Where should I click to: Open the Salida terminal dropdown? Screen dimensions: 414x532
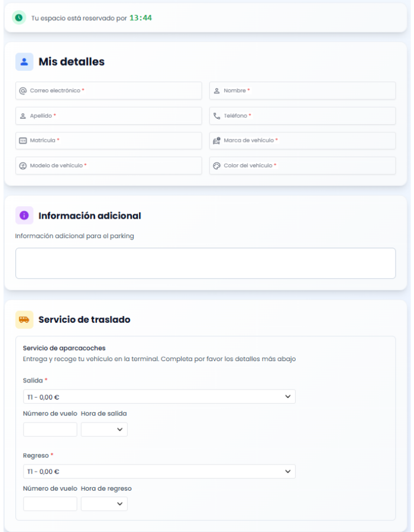click(159, 397)
